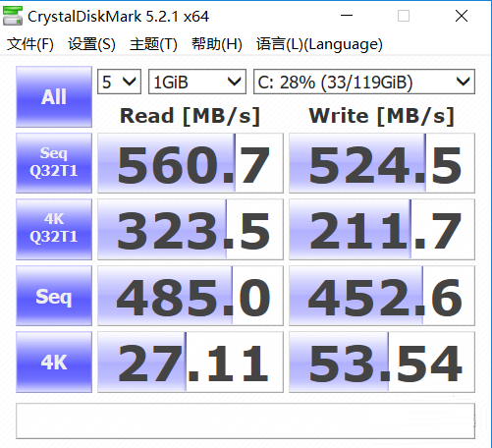Select the 27.11 4K read result

(191, 362)
